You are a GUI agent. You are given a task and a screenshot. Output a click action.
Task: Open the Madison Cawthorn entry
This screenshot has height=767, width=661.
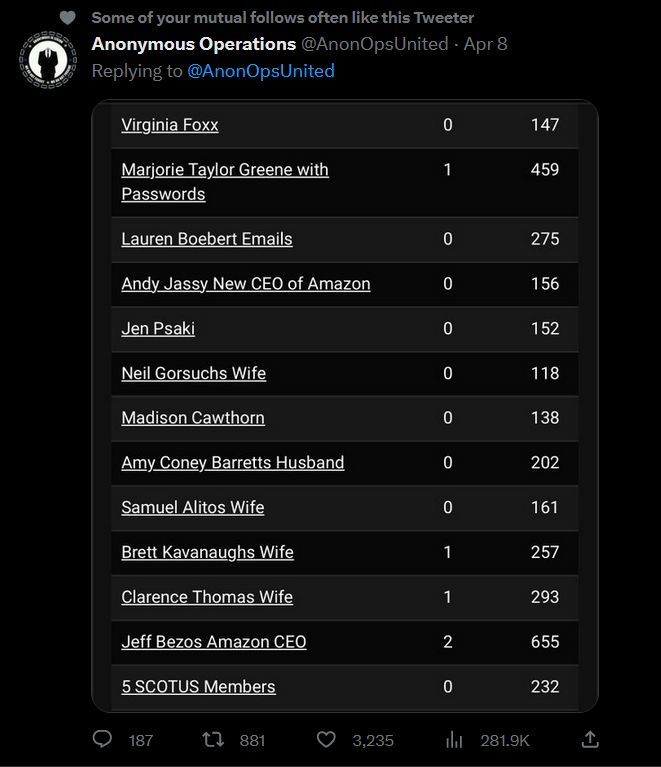click(x=193, y=418)
